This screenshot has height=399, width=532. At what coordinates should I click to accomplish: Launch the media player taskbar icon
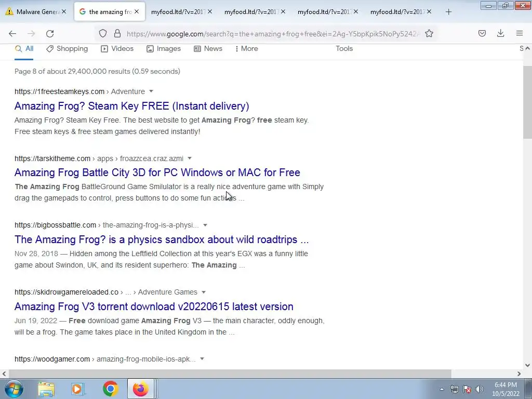78,389
